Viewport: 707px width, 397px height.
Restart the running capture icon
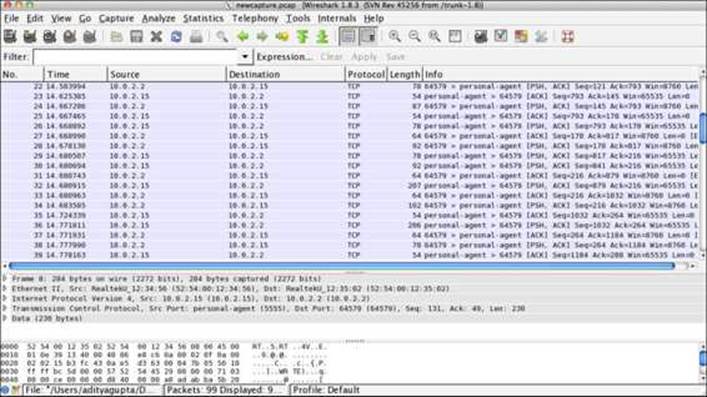pos(89,37)
